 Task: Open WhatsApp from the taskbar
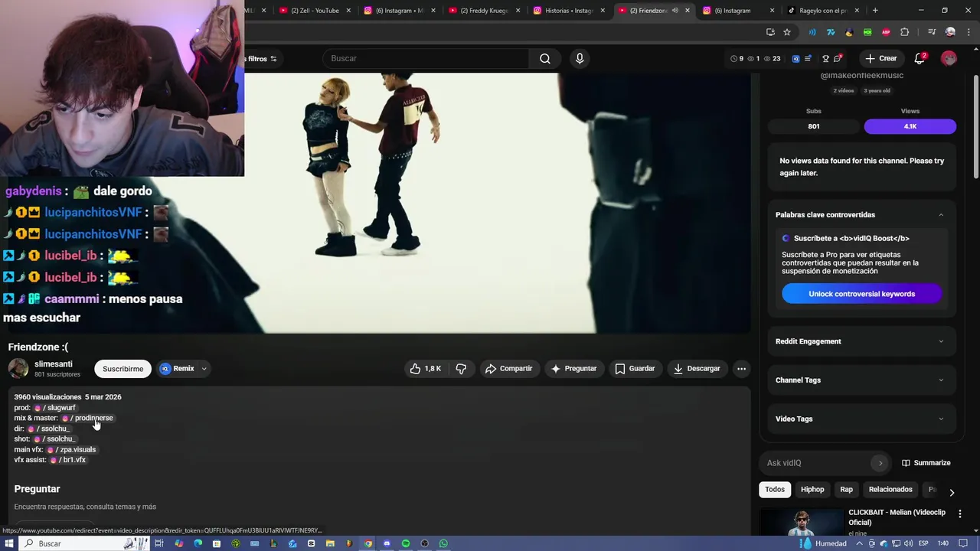[443, 543]
